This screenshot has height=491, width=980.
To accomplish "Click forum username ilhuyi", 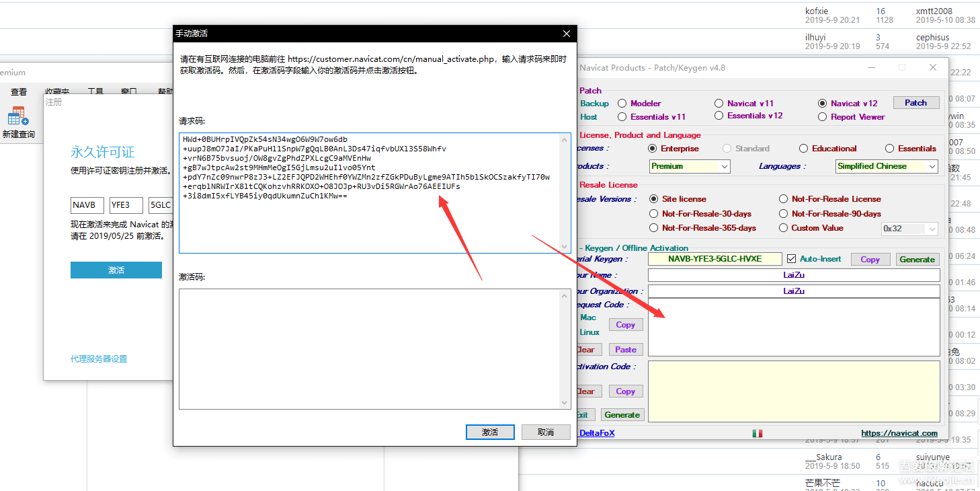I will [x=815, y=38].
